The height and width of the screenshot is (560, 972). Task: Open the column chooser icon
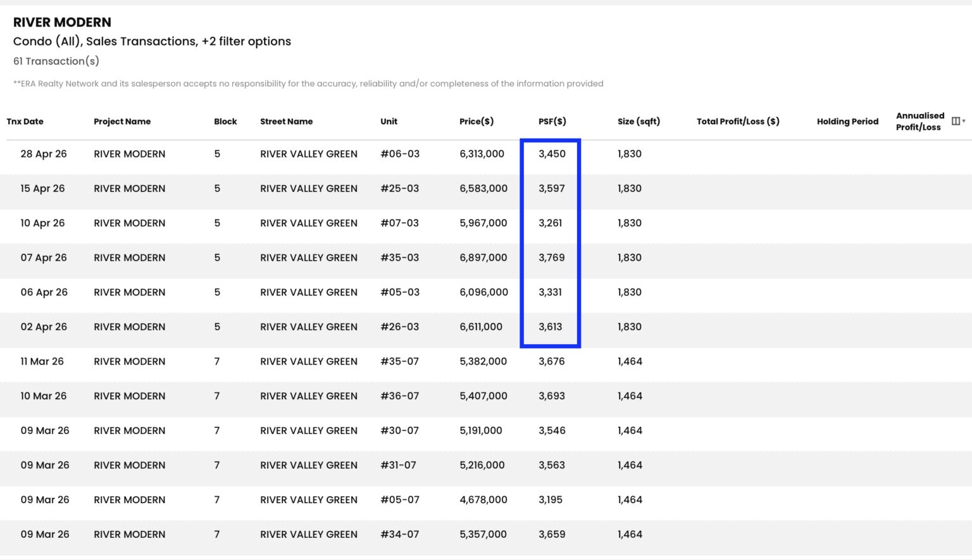(x=956, y=121)
